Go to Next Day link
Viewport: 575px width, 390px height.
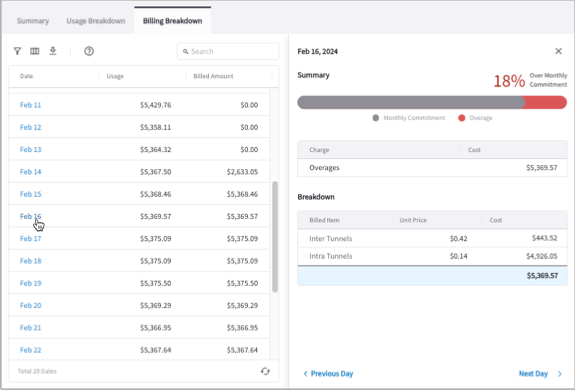point(533,374)
